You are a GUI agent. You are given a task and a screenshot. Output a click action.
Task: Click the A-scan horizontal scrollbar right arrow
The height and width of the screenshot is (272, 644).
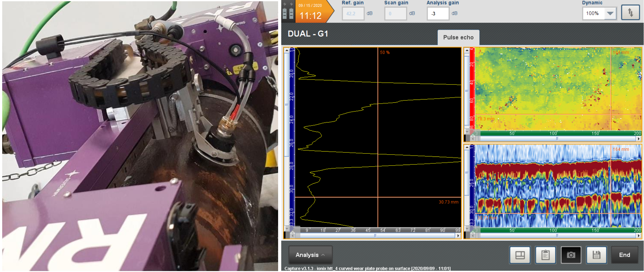(459, 235)
